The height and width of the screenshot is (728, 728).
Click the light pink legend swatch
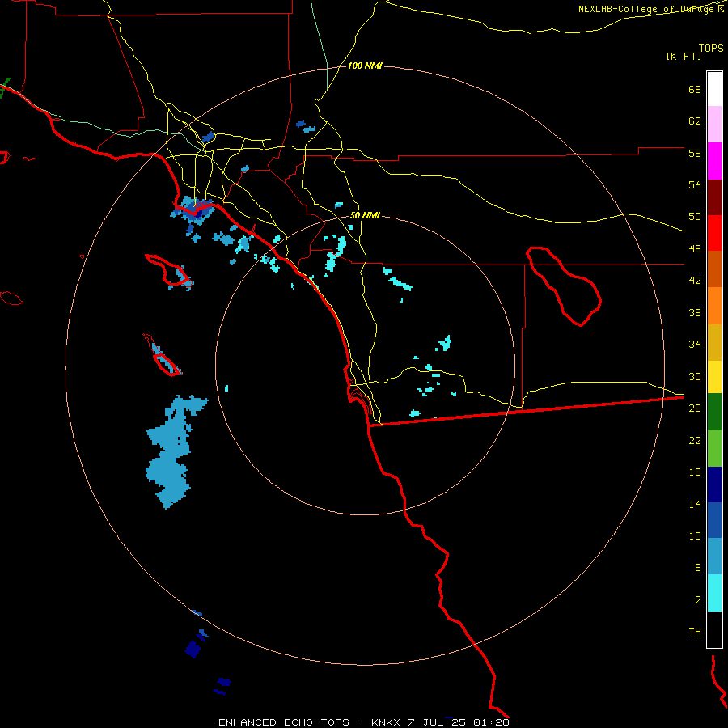click(714, 124)
